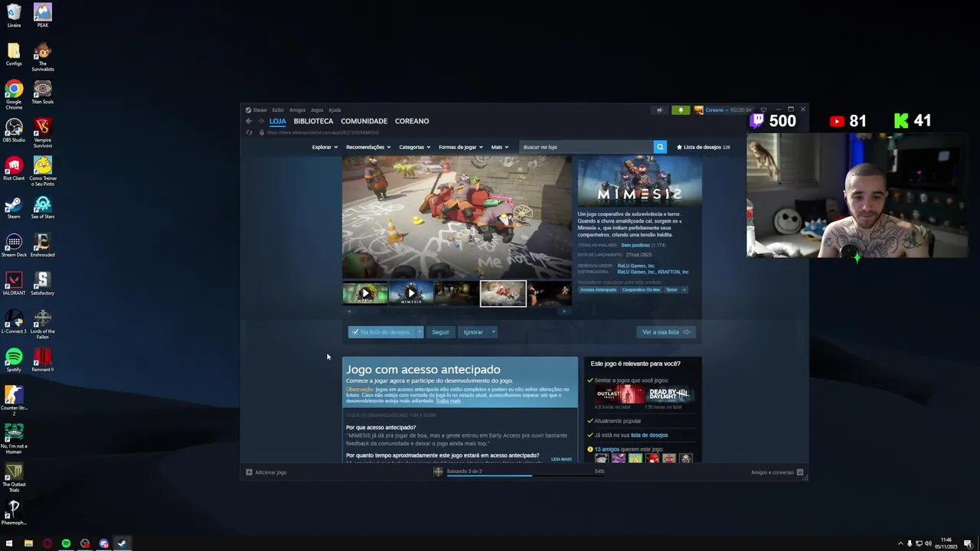Open 'Lista de desejos' wishlist link
The height and width of the screenshot is (551, 980).
703,147
